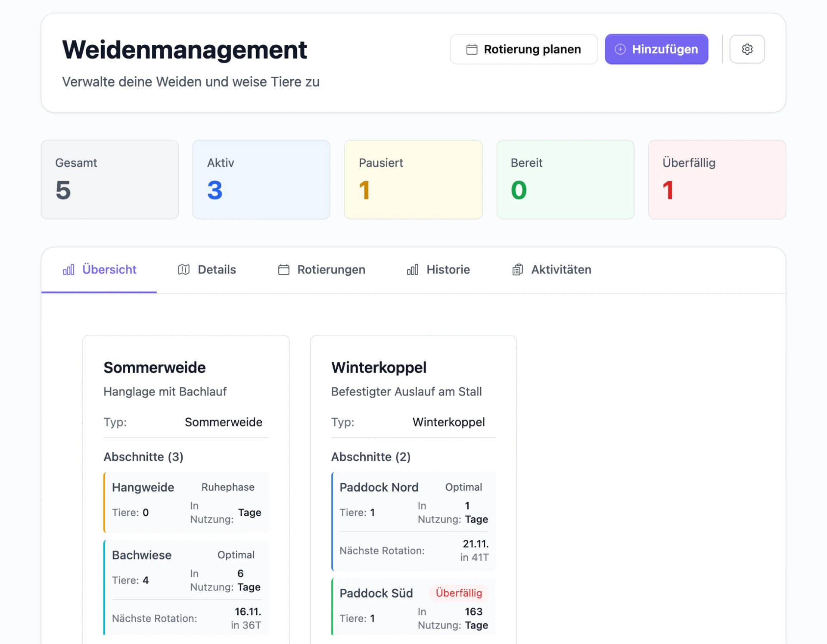Click the clipboard icon beside Aktivitäten
Image resolution: width=827 pixels, height=644 pixels.
tap(518, 270)
